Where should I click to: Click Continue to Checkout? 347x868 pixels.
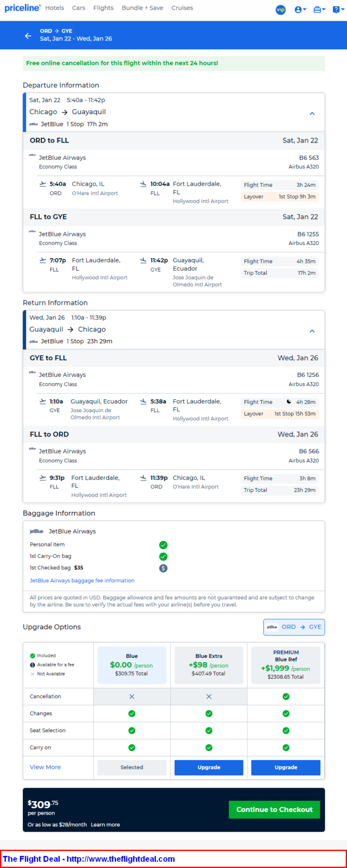pos(274,809)
